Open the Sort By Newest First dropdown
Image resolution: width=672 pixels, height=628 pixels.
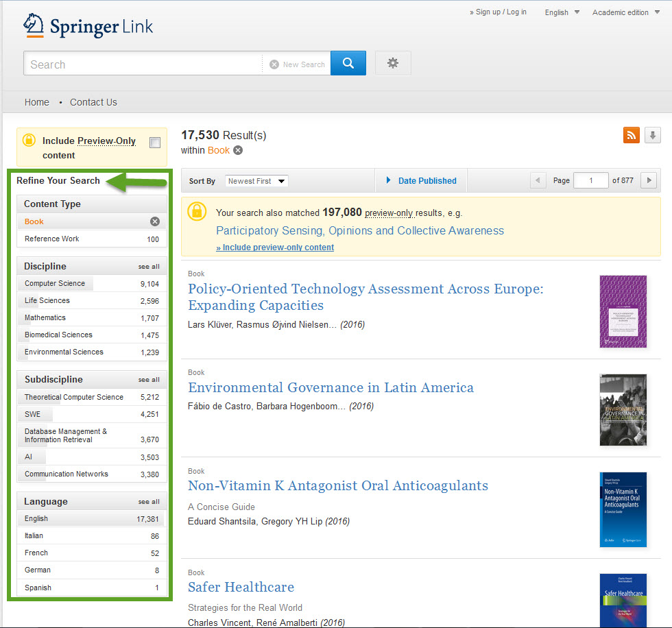click(x=256, y=181)
